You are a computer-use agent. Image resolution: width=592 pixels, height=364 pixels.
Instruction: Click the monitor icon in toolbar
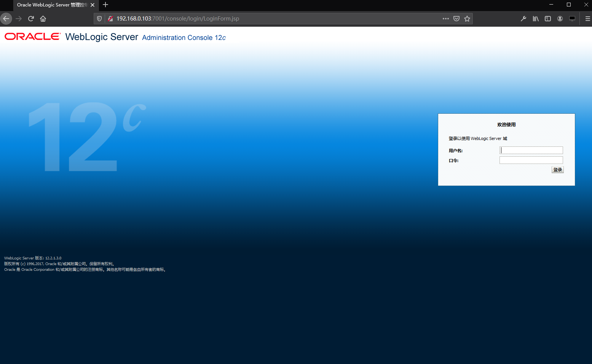tap(572, 19)
